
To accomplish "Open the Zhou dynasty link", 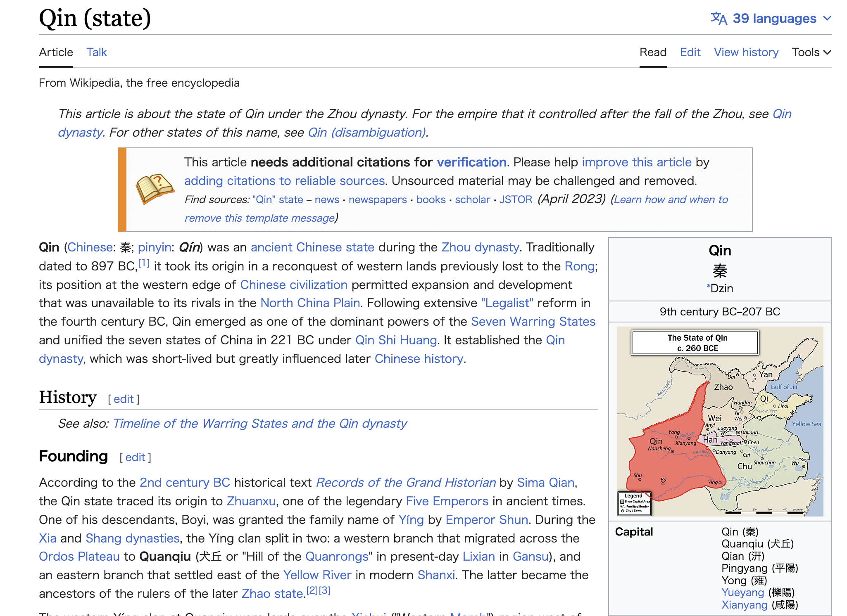I will coord(480,247).
